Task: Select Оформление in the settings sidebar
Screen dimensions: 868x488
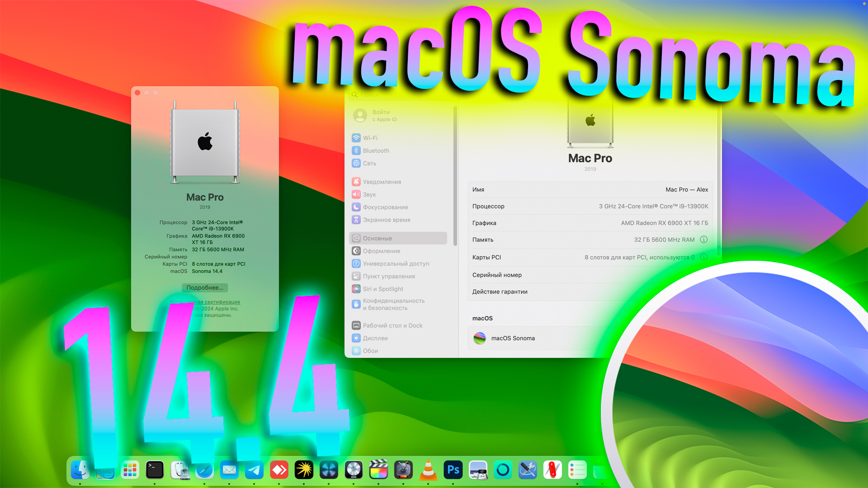Action: pos(382,251)
